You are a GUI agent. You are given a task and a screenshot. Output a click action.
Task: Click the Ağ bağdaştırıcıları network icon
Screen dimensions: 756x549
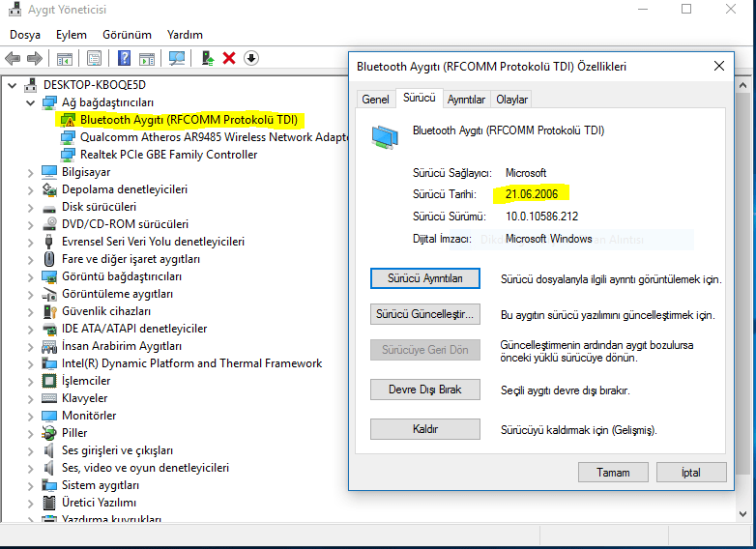(x=49, y=102)
